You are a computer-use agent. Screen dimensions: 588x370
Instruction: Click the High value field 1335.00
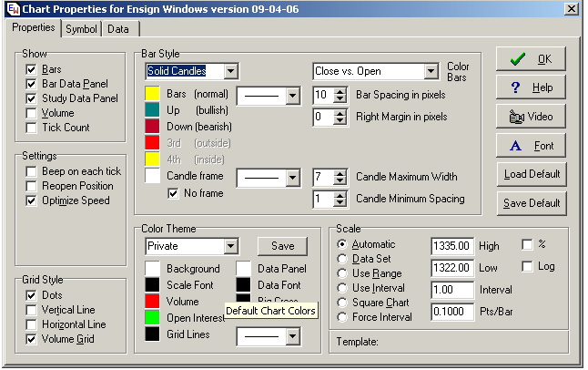(451, 246)
